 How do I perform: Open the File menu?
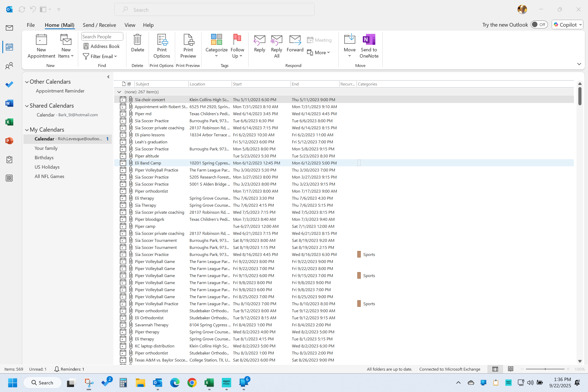(30, 25)
